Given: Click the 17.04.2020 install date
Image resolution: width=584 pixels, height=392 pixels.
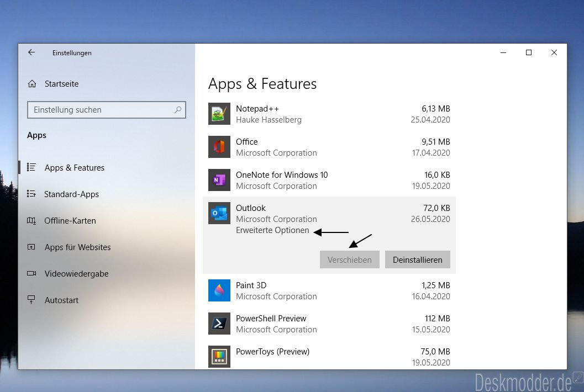Looking at the screenshot, I should coord(431,153).
